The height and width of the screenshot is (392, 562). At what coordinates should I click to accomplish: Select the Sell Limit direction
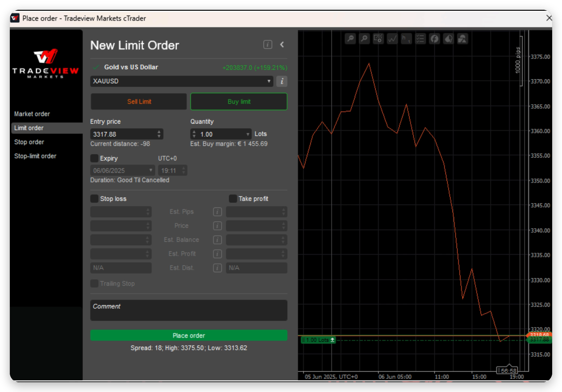pos(139,102)
